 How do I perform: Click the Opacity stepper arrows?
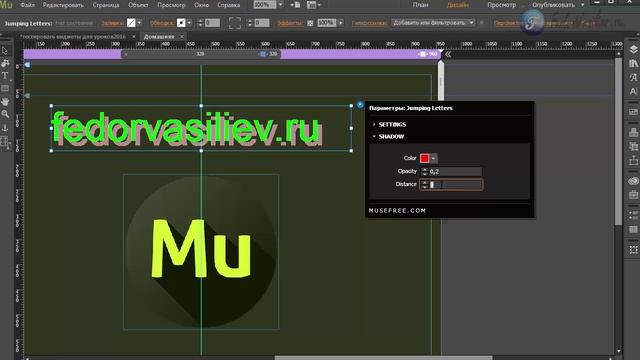[424, 171]
